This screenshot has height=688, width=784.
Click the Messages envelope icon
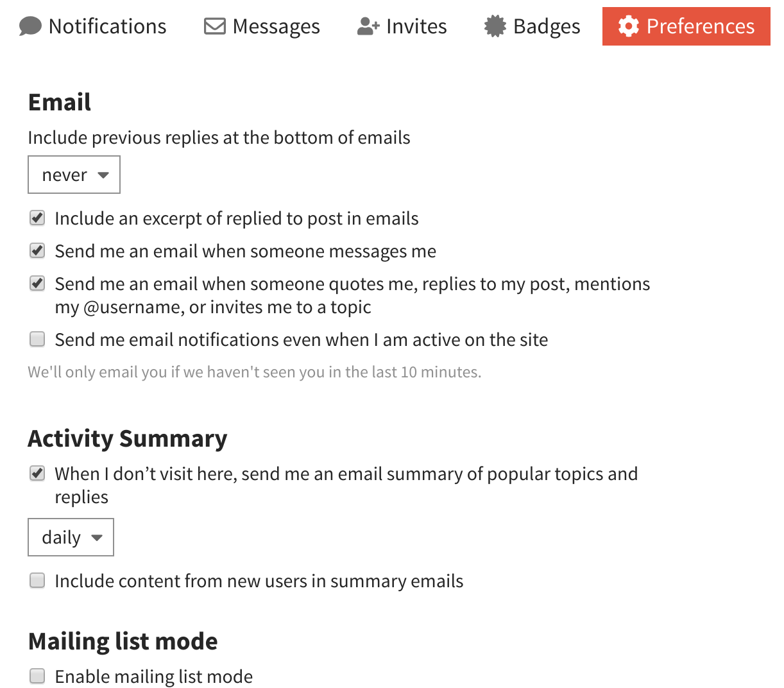214,26
